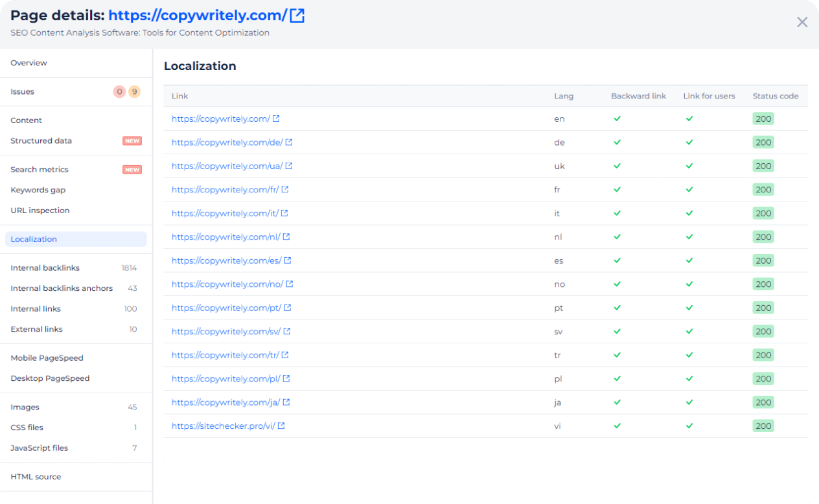Click external icon next to copywritely.com/nl/ link
Screen dimensions: 819x504
tap(286, 237)
